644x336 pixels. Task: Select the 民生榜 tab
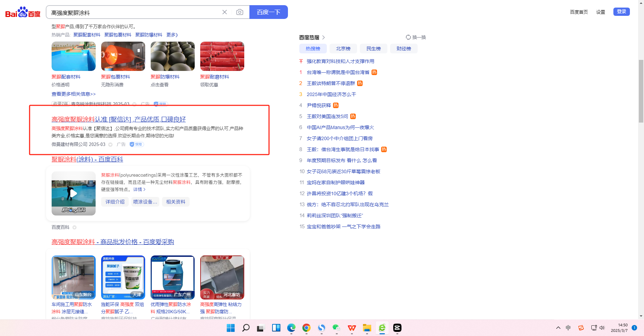coord(373,49)
